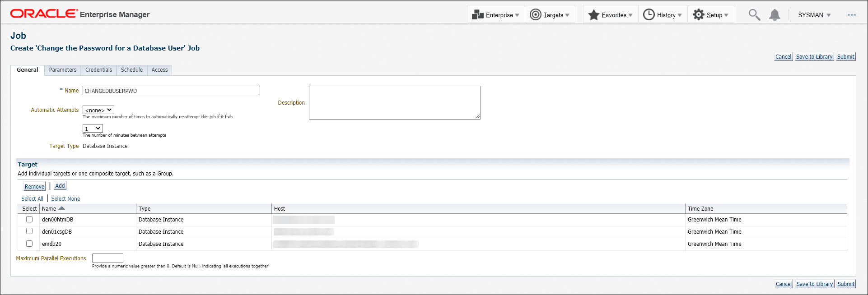Viewport: 868px width, 295px height.
Task: Open the minutes between attempts dropdown
Action: pos(93,129)
